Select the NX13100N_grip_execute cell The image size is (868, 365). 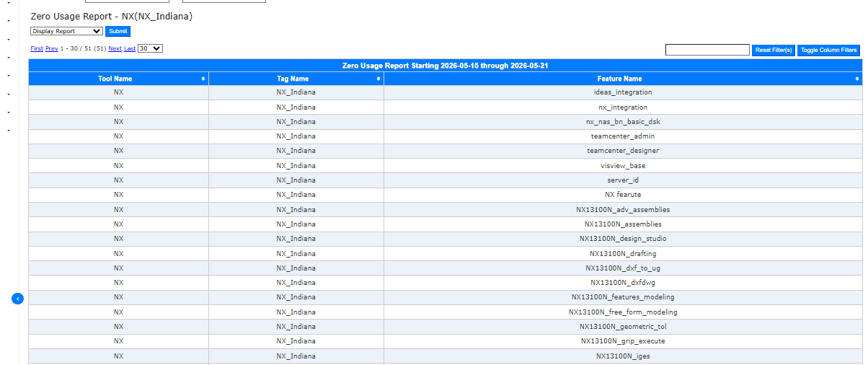(623, 341)
